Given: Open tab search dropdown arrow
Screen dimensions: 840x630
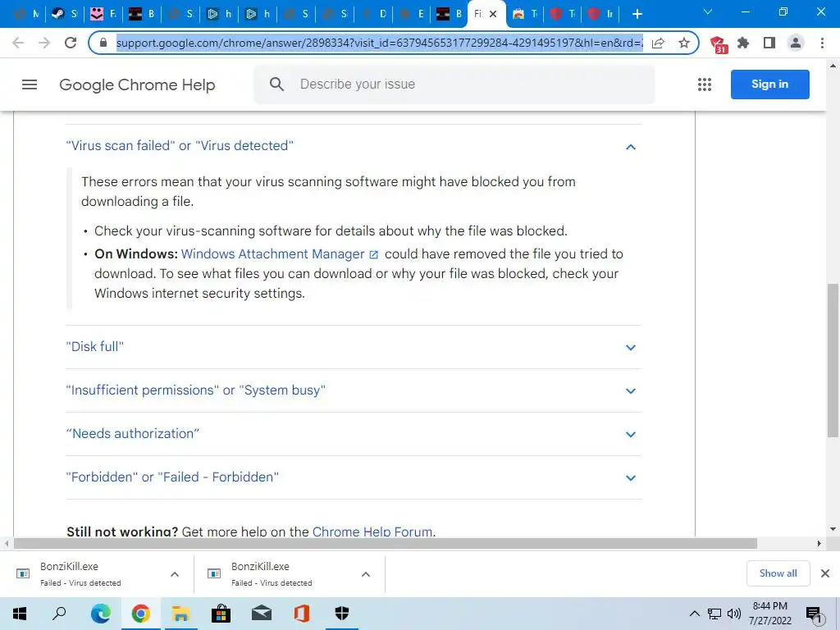Looking at the screenshot, I should coord(708,11).
